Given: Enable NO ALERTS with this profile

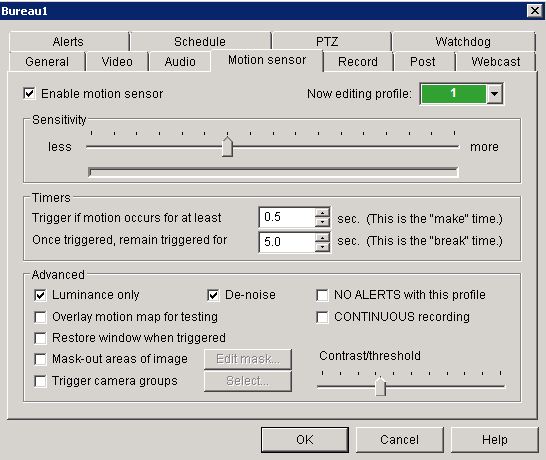Looking at the screenshot, I should point(322,295).
